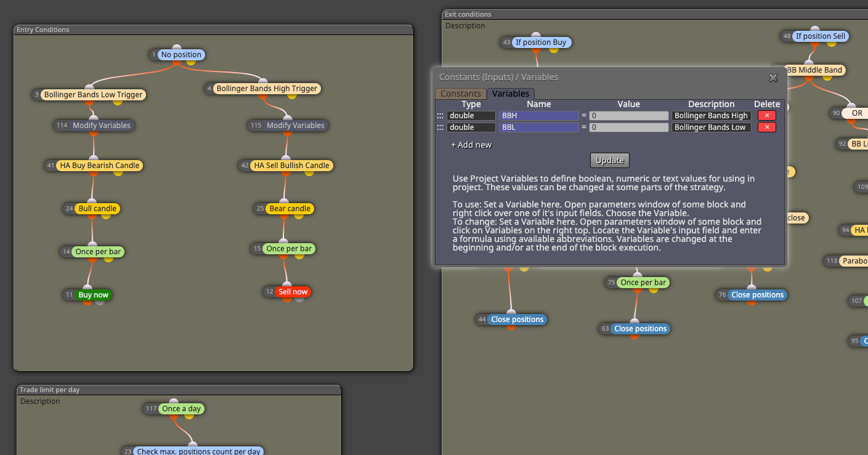Viewport: 868px width, 455px height.
Task: Select Once per bar block 75
Action: [643, 283]
